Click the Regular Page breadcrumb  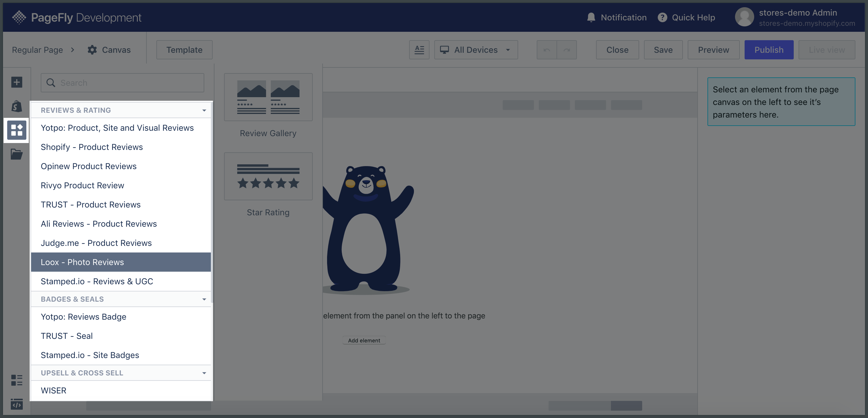pyautogui.click(x=37, y=50)
